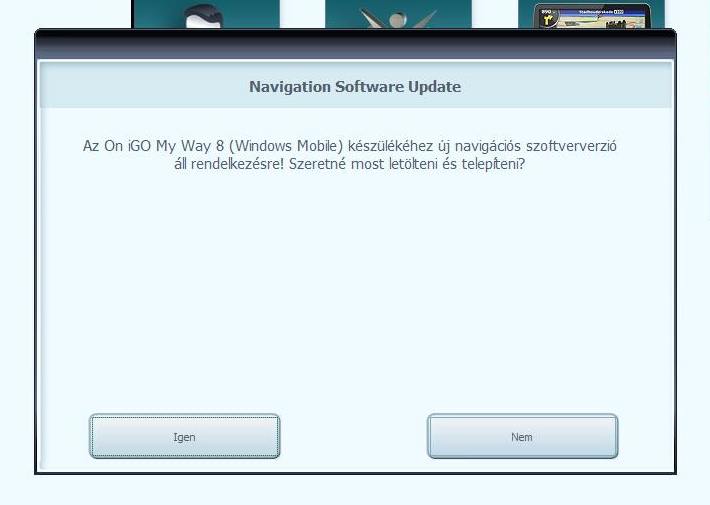The image size is (710, 505).
Task: Open the compass star icon in the middle tile
Action: tap(398, 18)
